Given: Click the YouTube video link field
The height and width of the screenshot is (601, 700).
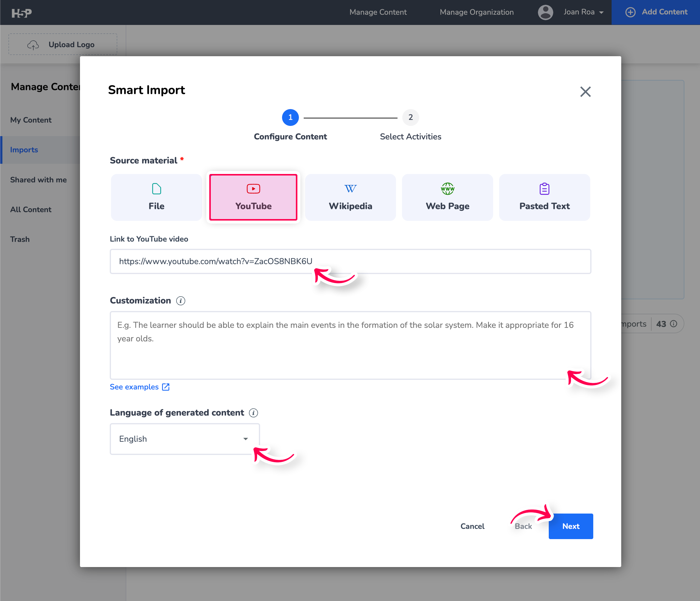Looking at the screenshot, I should click(x=350, y=261).
